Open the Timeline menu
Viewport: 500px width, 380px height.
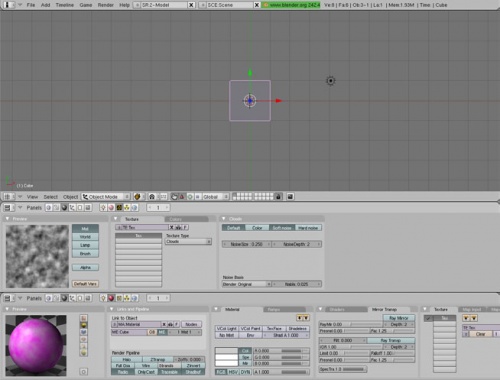65,5
